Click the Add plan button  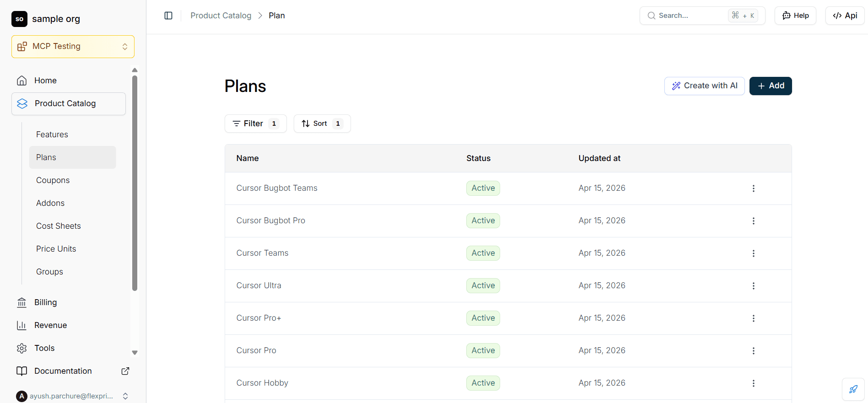pyautogui.click(x=771, y=86)
